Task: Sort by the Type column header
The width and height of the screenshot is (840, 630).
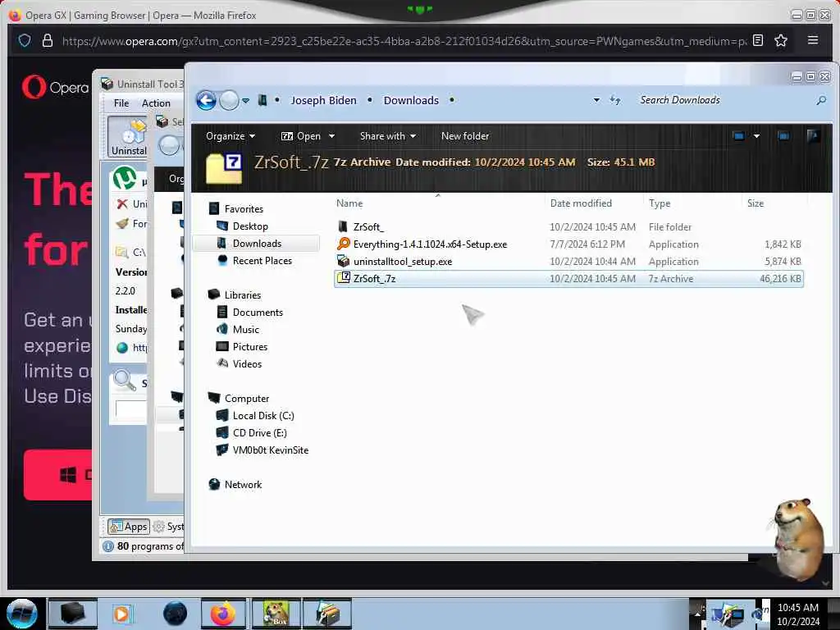Action: point(660,203)
